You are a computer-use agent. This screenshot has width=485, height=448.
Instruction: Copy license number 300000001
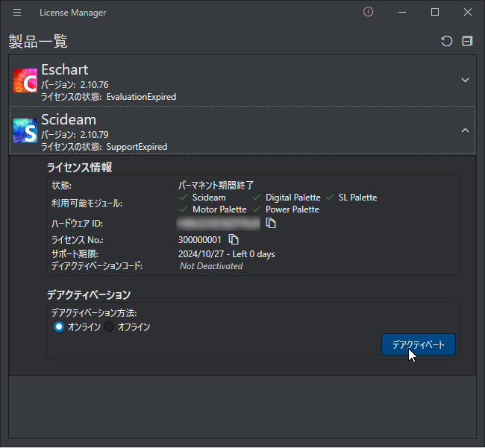(x=234, y=239)
